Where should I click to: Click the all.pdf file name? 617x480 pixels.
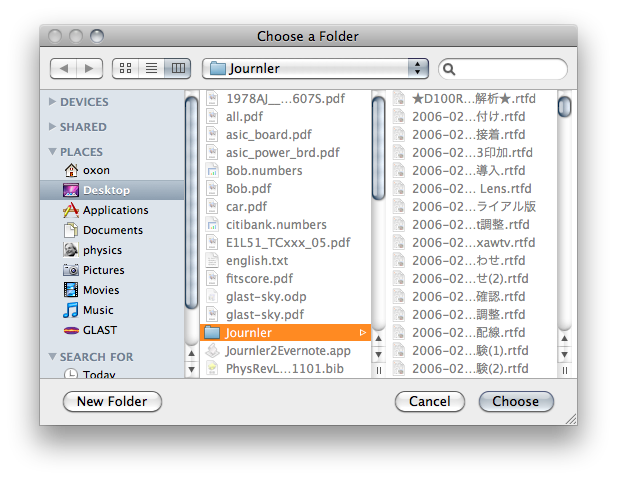(x=244, y=116)
